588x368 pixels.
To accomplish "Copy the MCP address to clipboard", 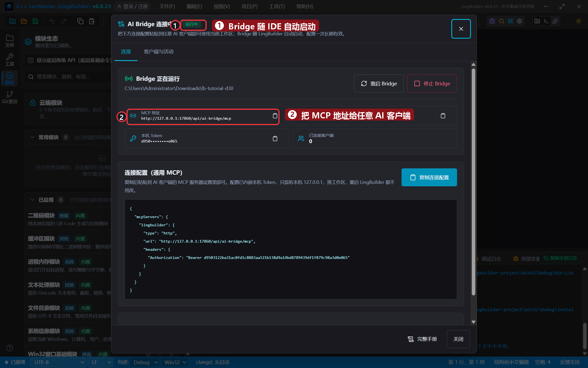I will pos(275,116).
